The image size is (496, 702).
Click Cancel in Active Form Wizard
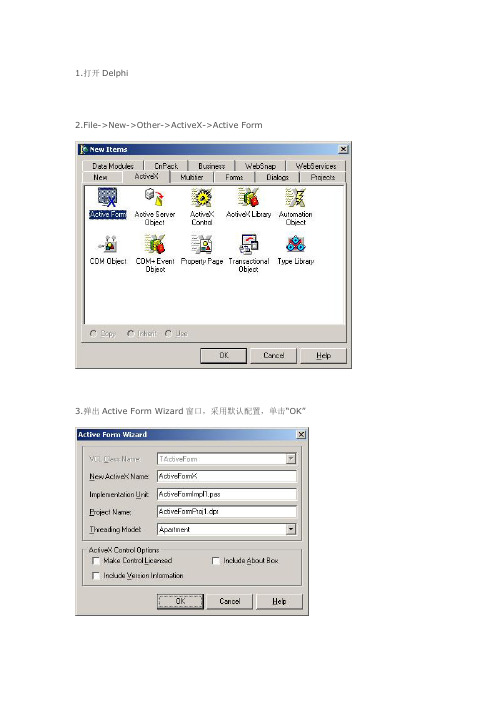(x=230, y=601)
